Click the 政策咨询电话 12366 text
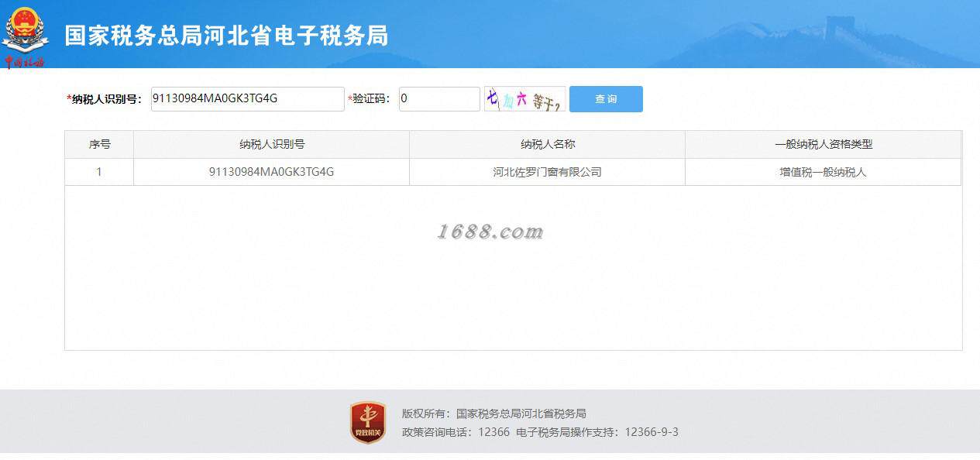The image size is (980, 460). 456,432
